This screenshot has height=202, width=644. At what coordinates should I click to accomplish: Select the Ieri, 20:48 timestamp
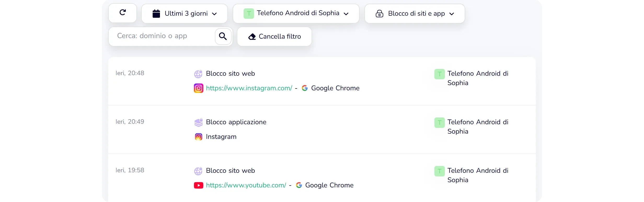130,73
